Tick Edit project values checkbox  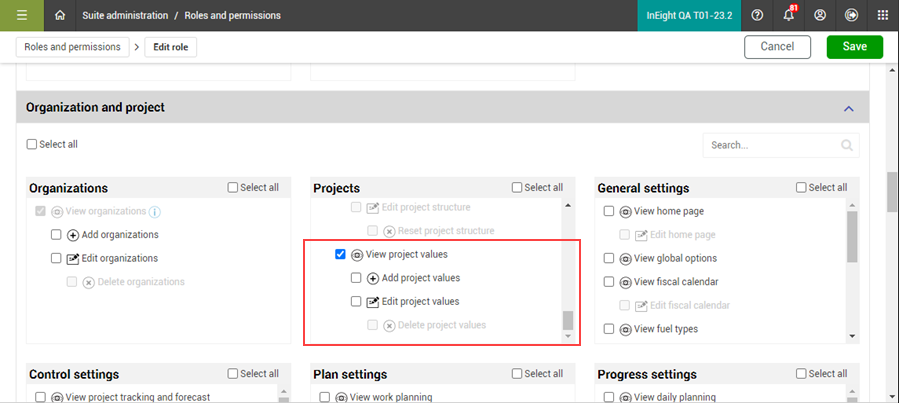(x=356, y=301)
